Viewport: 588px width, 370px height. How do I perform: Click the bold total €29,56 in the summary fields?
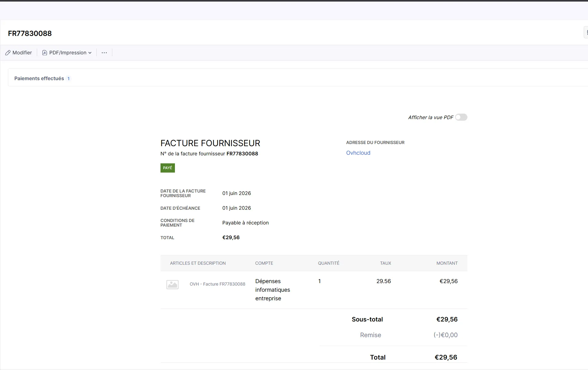coord(231,237)
